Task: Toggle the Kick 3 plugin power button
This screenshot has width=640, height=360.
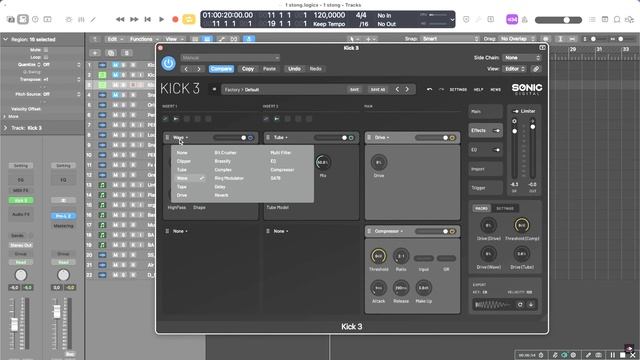Action: tap(168, 63)
